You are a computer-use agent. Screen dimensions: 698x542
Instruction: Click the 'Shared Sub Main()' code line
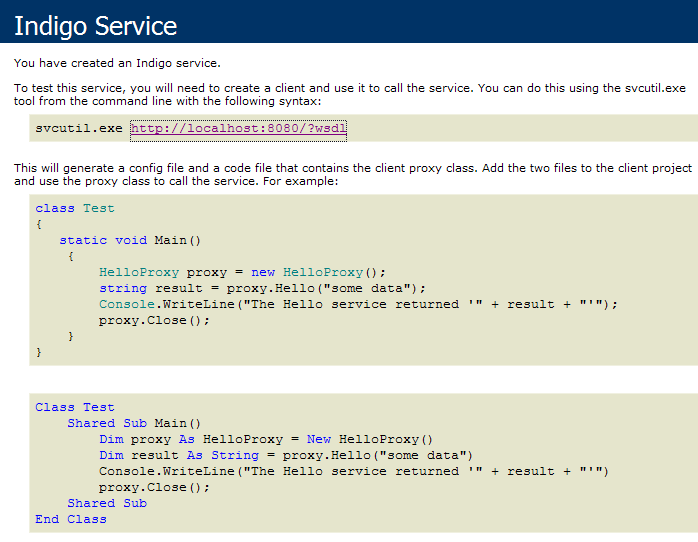[x=134, y=423]
